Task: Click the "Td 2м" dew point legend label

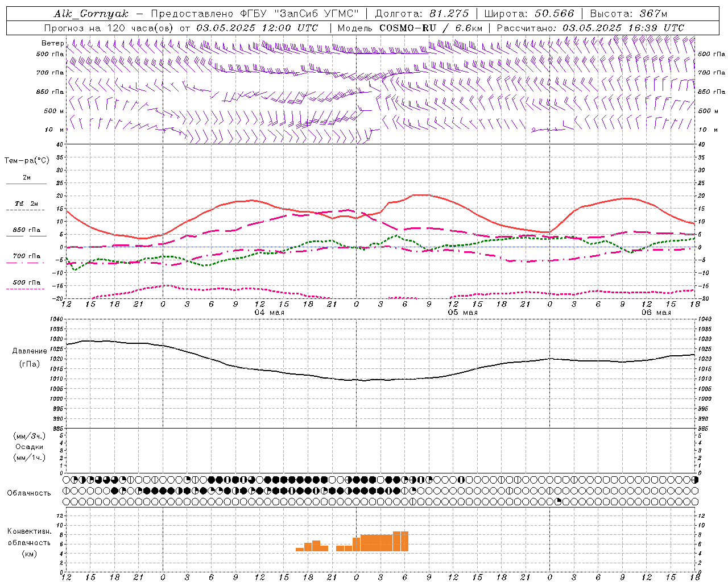Action: [x=26, y=203]
